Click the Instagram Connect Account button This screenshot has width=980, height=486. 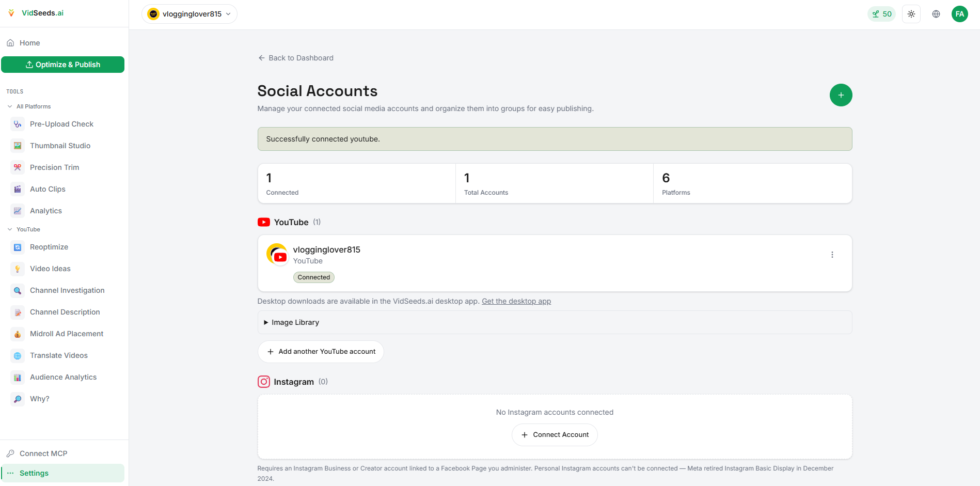555,435
